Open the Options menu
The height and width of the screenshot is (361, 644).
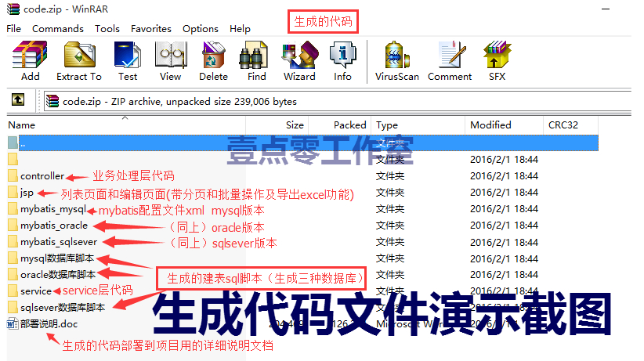(201, 29)
